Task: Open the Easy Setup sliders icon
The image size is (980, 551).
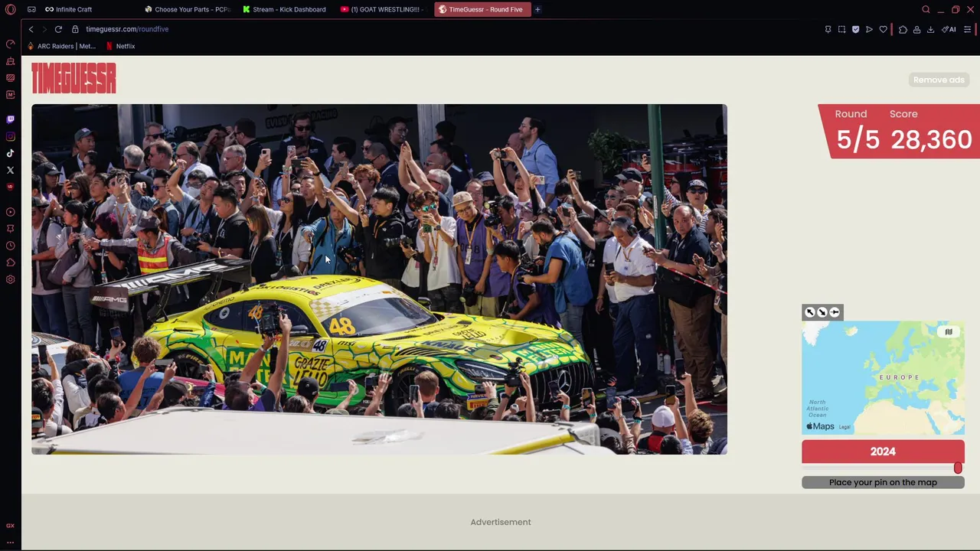Action: 968,29
